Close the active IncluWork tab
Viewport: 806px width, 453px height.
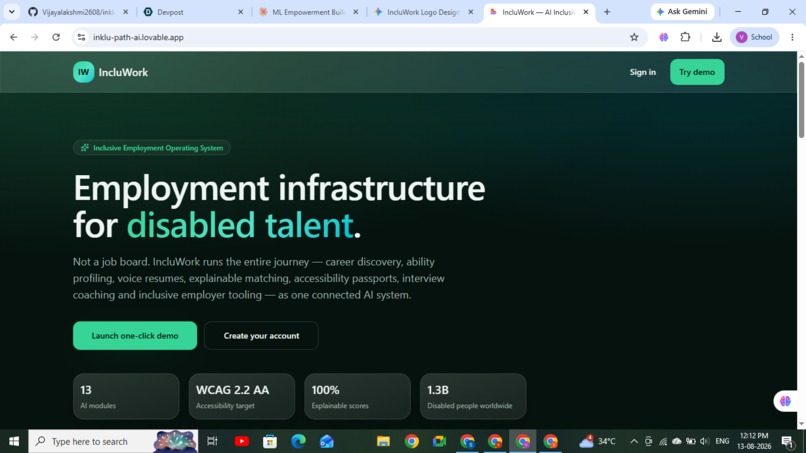pyautogui.click(x=586, y=12)
